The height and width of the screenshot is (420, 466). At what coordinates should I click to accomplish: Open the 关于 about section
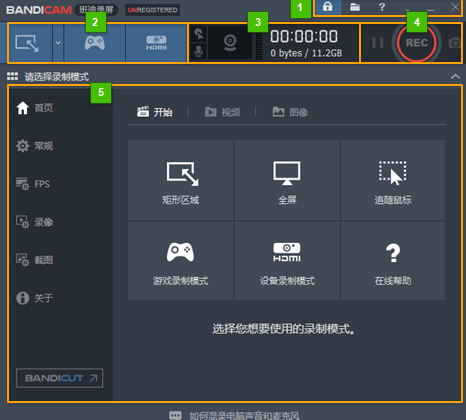pos(35,298)
